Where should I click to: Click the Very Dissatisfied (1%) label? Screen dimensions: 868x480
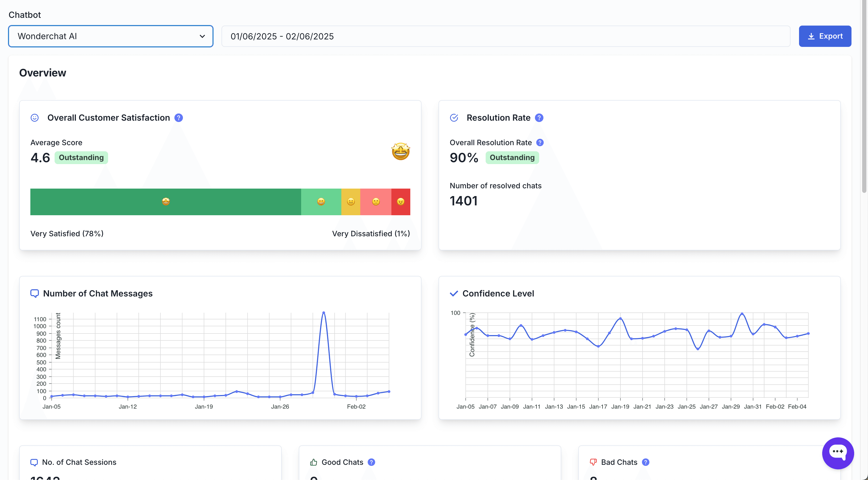click(x=371, y=234)
